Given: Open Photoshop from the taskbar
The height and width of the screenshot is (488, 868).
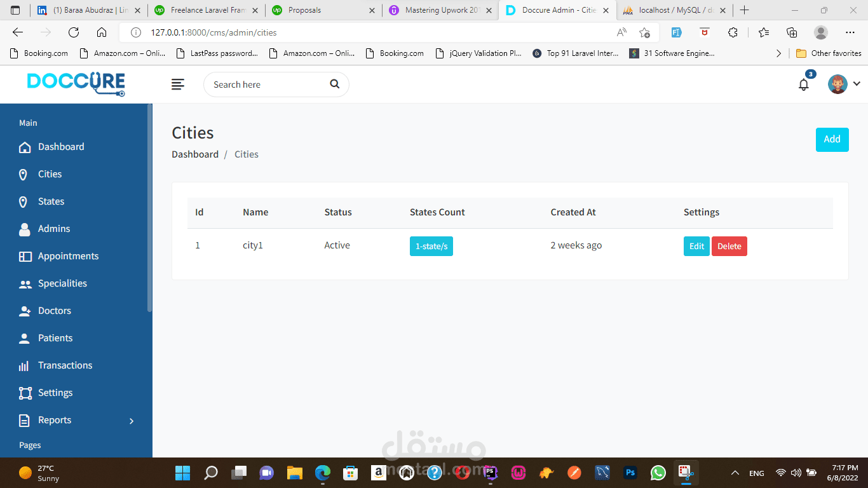Looking at the screenshot, I should [630, 473].
